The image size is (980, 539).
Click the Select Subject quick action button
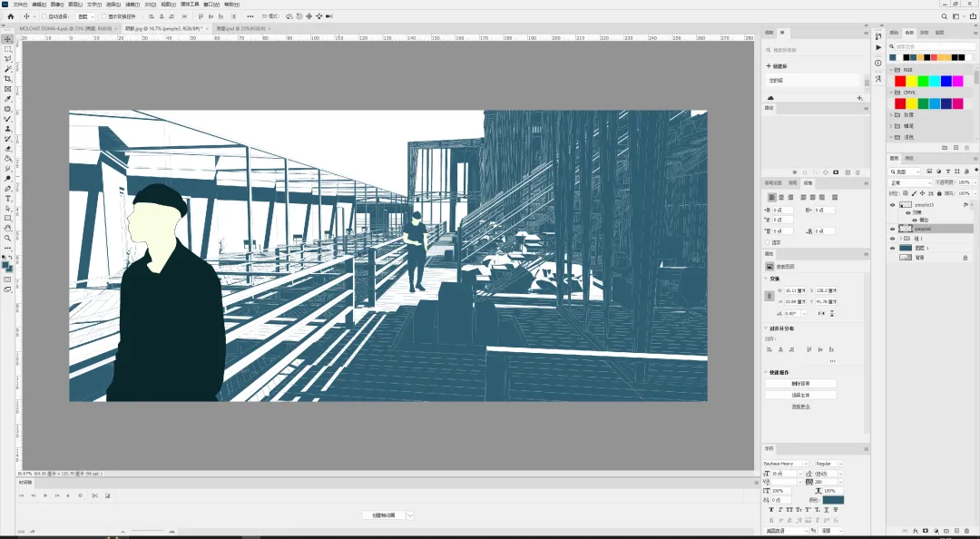click(x=800, y=396)
